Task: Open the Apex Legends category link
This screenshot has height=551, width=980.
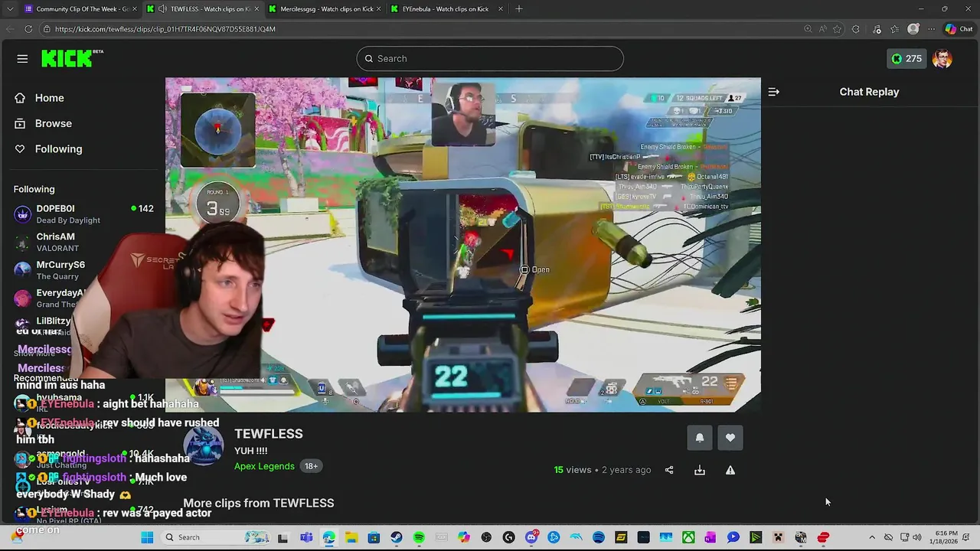Action: (x=264, y=466)
